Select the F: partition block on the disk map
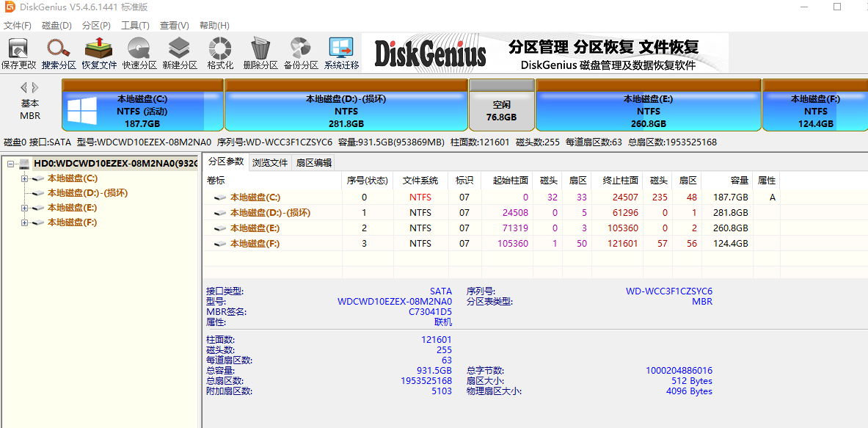The width and height of the screenshot is (868, 428). point(815,105)
